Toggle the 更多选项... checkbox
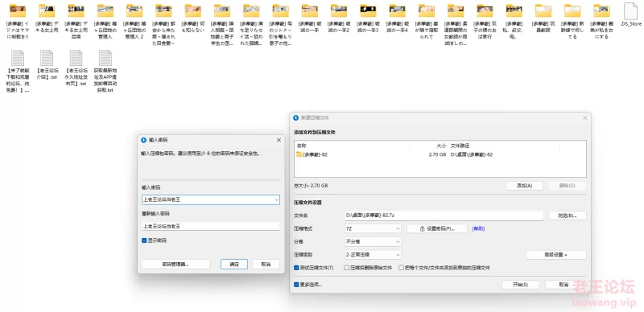This screenshot has height=312, width=644. 296,285
